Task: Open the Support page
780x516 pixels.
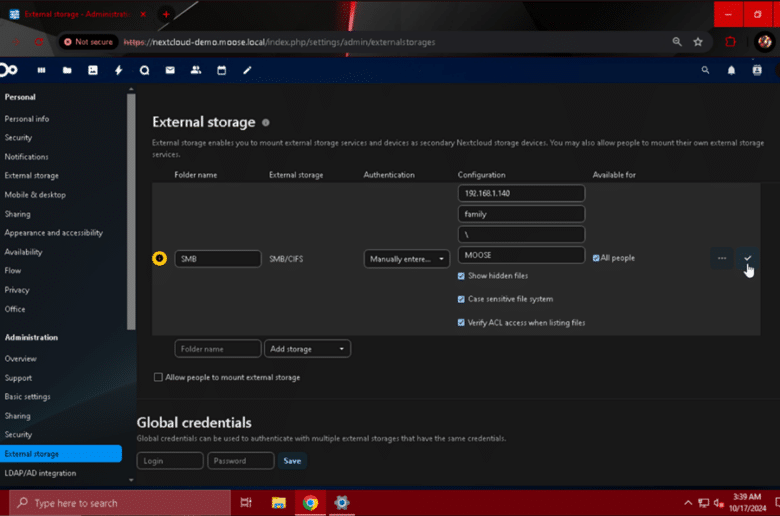Action: [18, 378]
